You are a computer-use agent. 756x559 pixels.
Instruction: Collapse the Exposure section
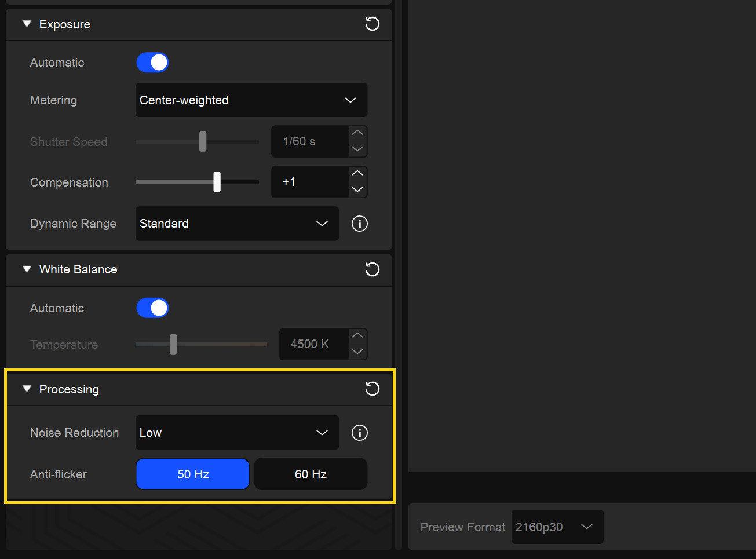tap(27, 24)
